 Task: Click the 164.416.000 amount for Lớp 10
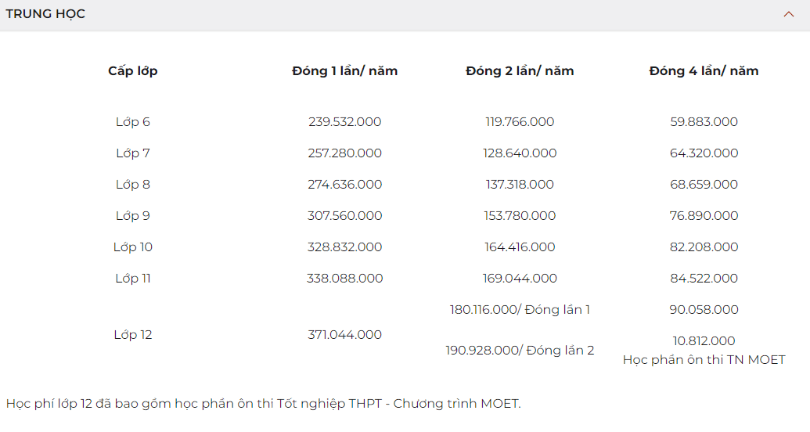coord(520,247)
